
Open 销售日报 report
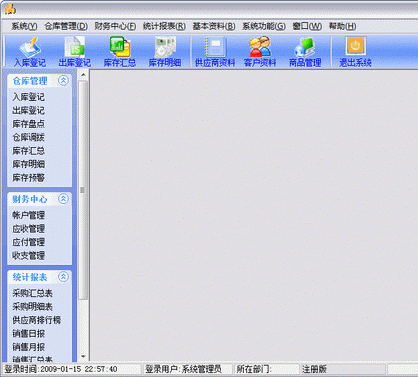[x=28, y=334]
